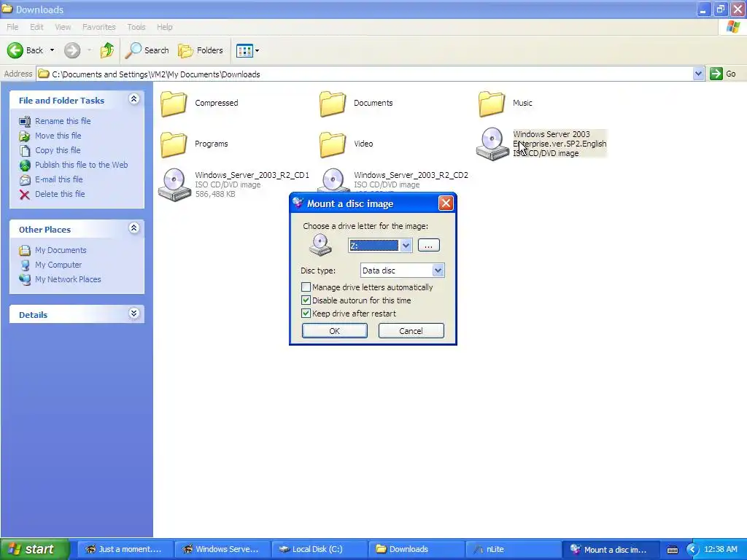Click the browse '...' button in dialog

[429, 245]
